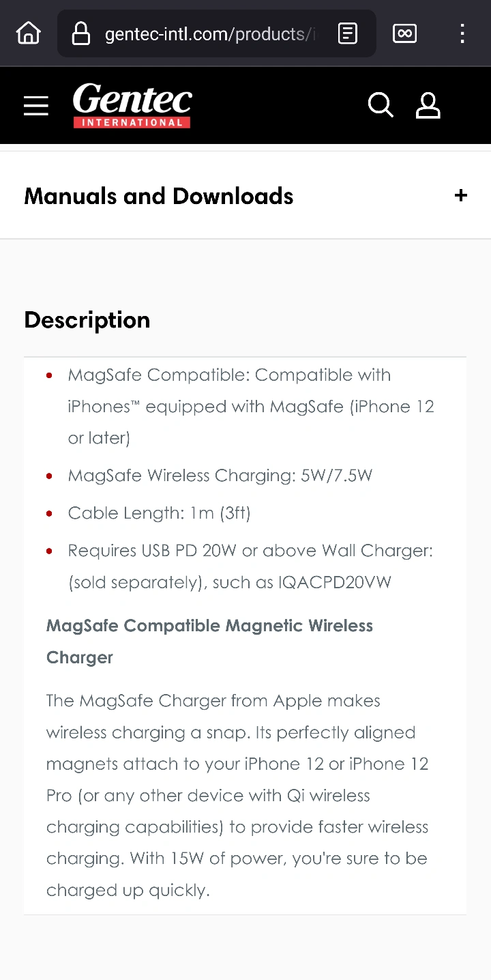
Task: Tap the paragraph about 15W of power
Action: [237, 795]
